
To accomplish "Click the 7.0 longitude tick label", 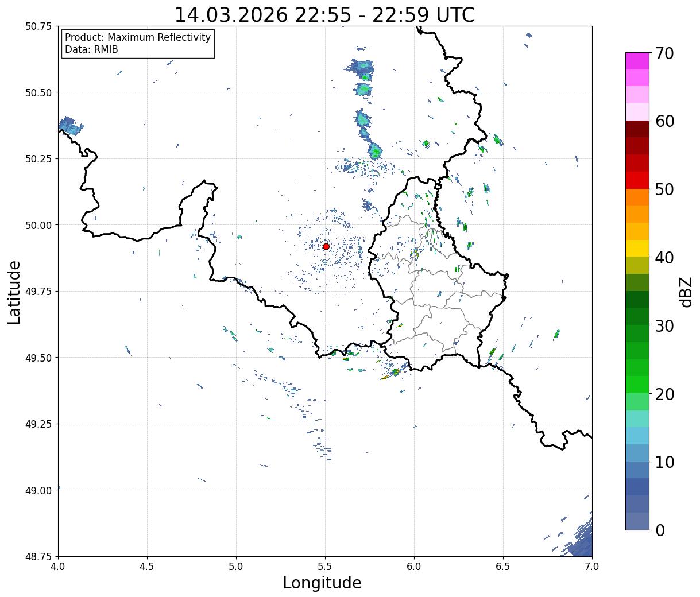I will tap(592, 567).
